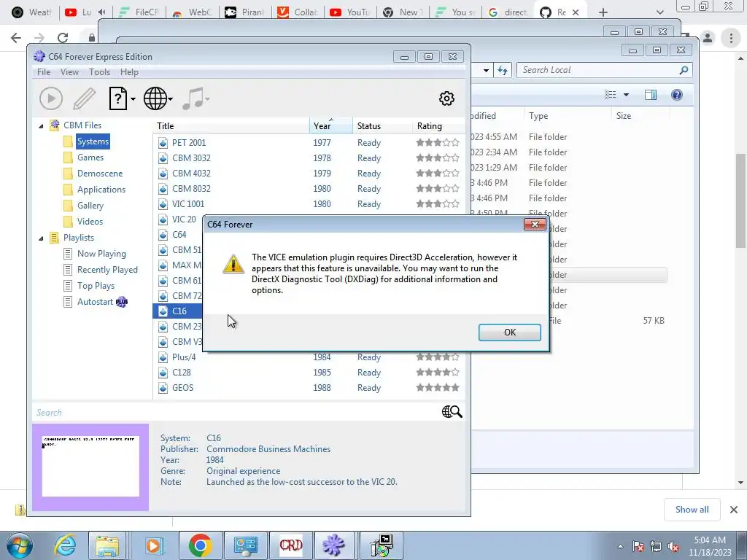Click the globe web icon

pos(155,98)
